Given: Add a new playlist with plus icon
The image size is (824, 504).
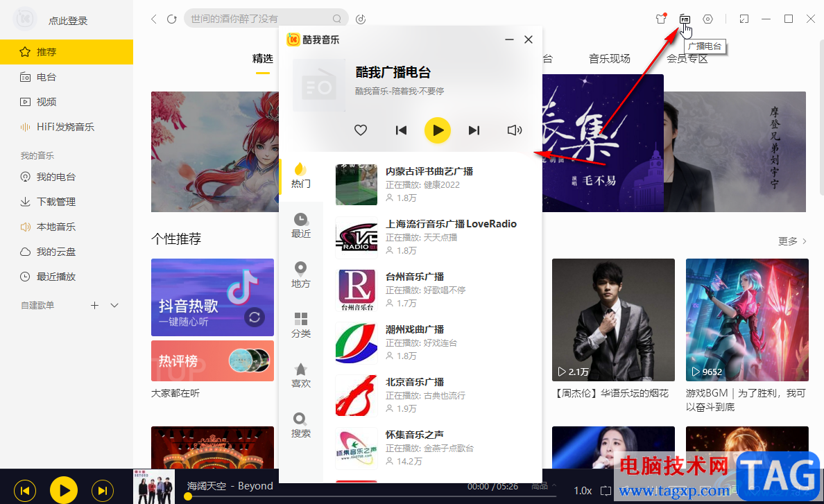Looking at the screenshot, I should 94,305.
